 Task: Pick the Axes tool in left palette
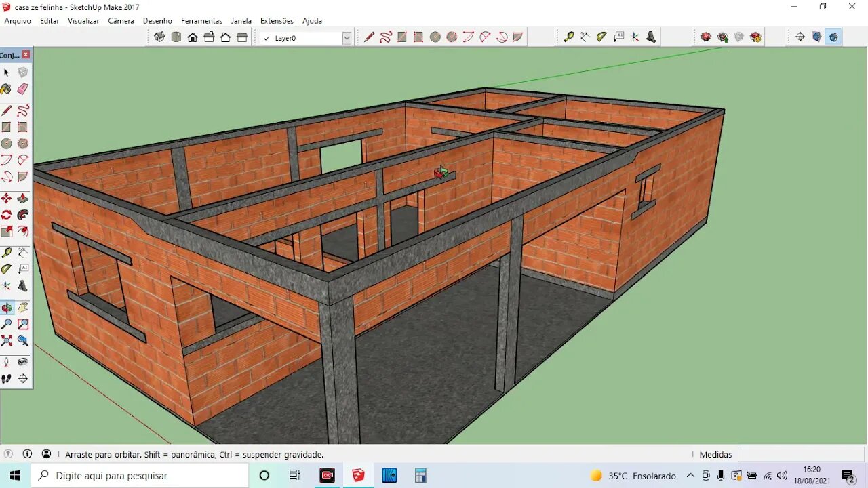point(7,286)
